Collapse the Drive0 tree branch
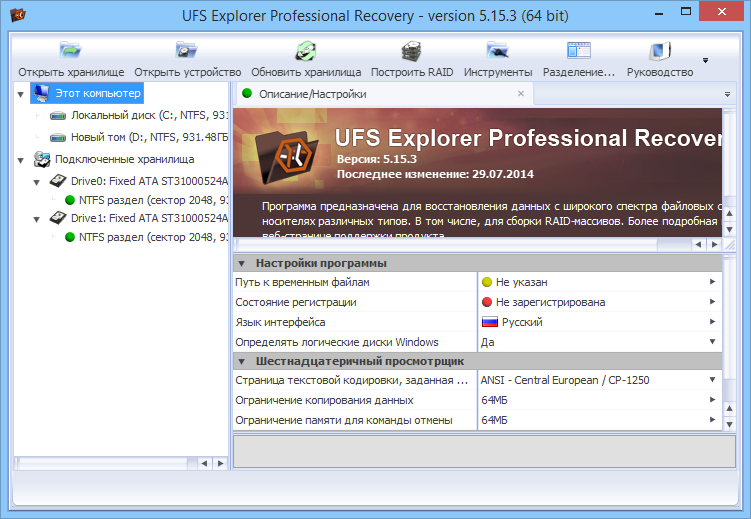Screen dimensions: 751x519 coord(36,182)
